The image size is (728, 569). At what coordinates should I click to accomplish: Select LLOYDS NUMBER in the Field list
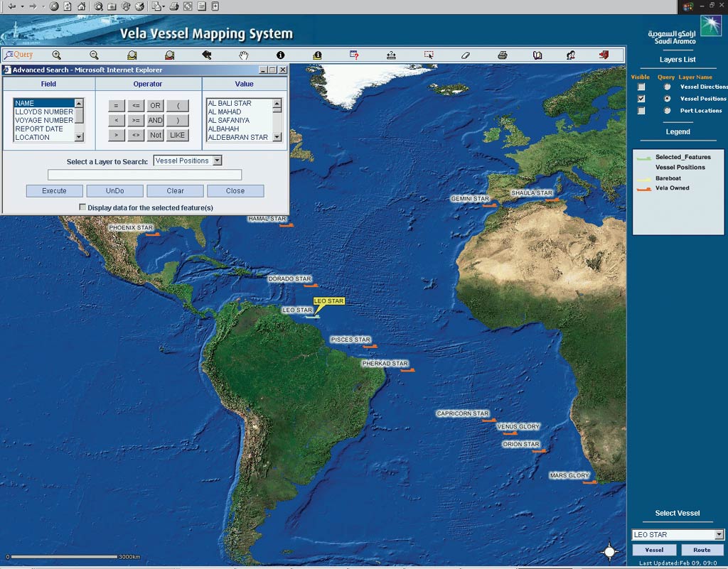[44, 112]
